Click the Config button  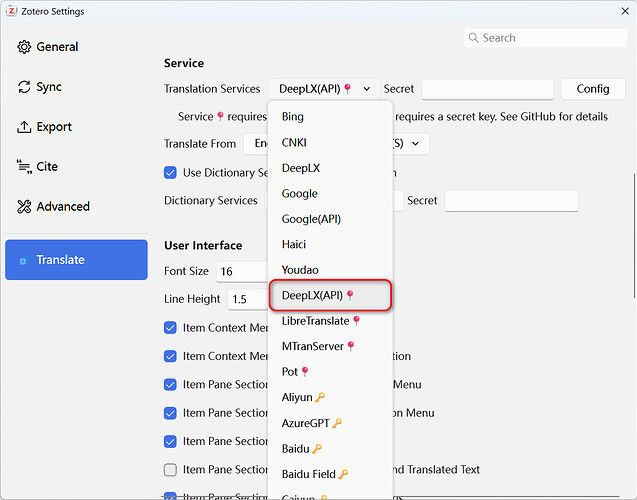592,89
